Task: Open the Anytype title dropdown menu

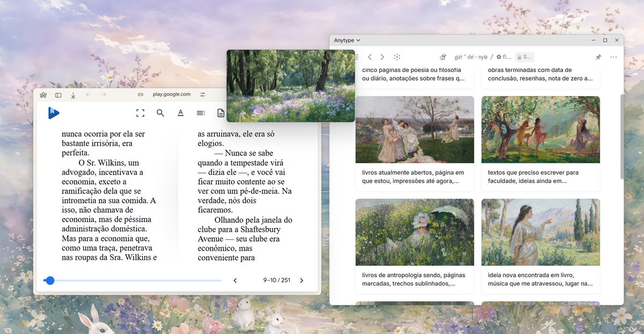Action: coord(347,40)
